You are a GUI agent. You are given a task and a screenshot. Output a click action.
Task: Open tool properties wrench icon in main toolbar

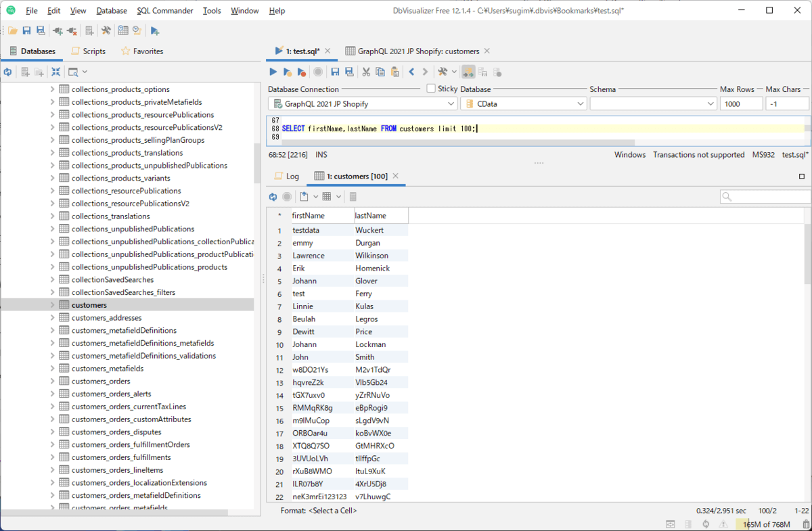(106, 30)
